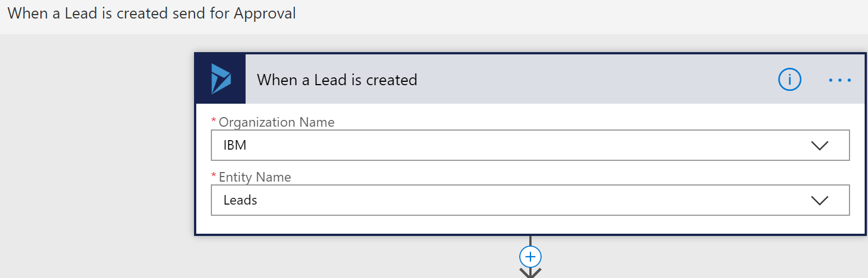The image size is (868, 278).
Task: Click the Entity Name field label
Action: pos(255,177)
